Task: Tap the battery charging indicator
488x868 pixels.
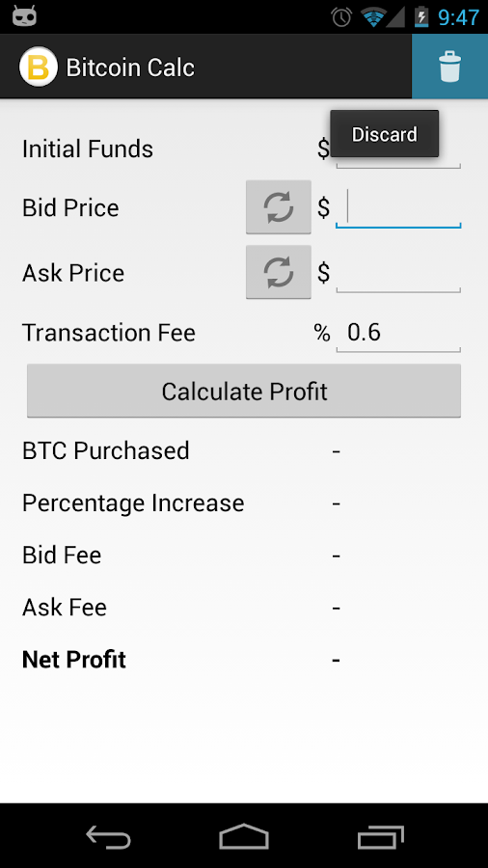Action: [x=421, y=17]
